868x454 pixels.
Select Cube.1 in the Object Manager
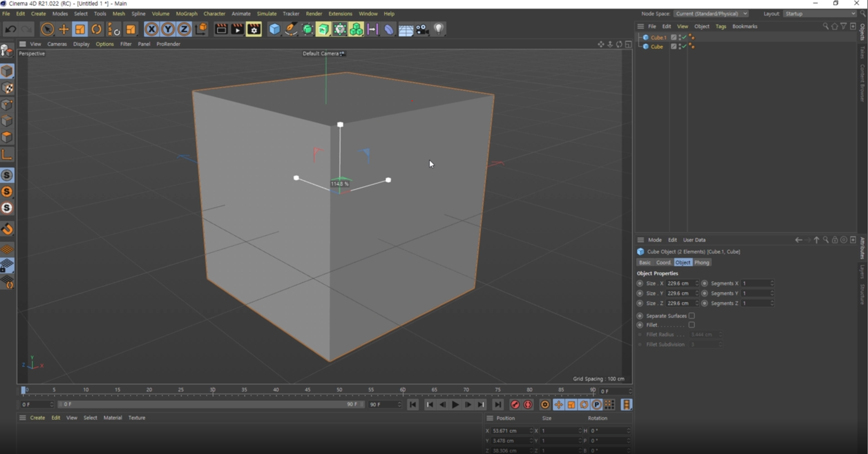658,37
